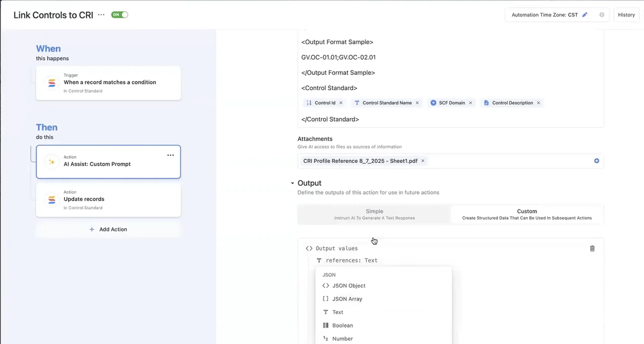Select the references: Text output row
644x344 pixels.
347,260
